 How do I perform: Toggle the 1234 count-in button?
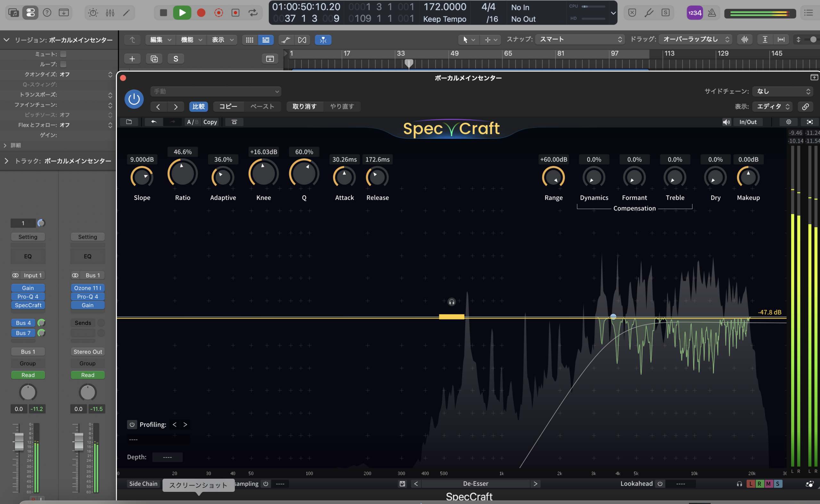pyautogui.click(x=695, y=13)
